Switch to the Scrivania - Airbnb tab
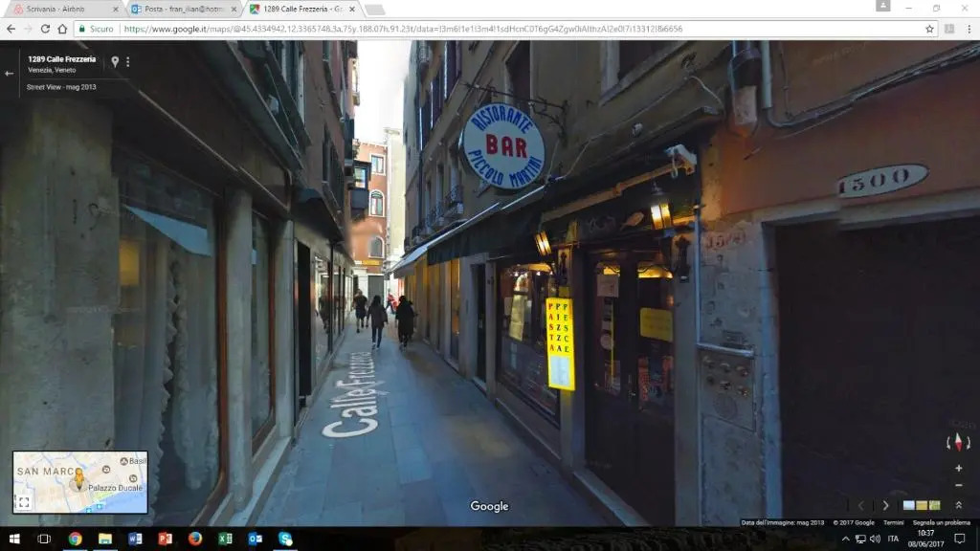The image size is (980, 551). (x=62, y=9)
